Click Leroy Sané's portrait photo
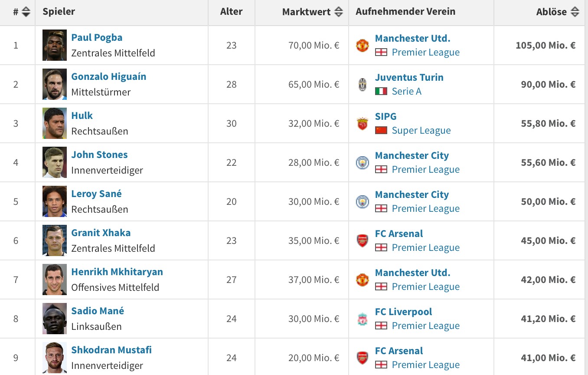588x375 pixels. coord(55,201)
